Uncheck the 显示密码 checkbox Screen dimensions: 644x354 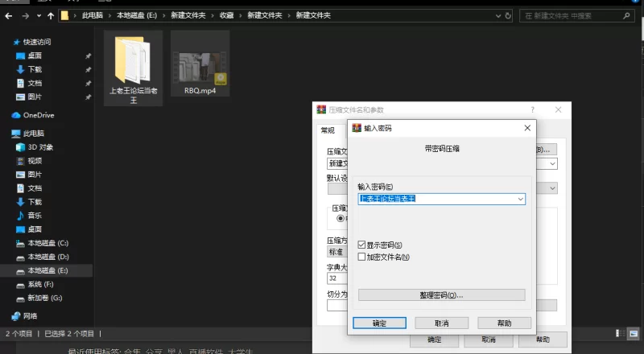(x=362, y=245)
